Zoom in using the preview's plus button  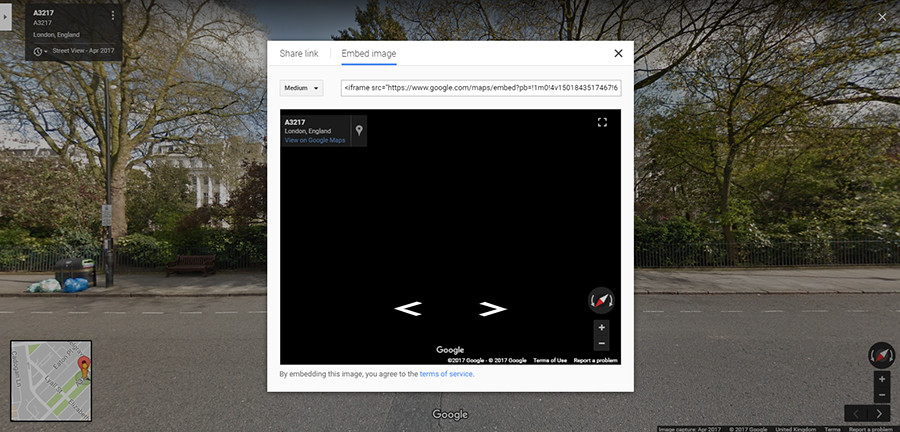602,328
